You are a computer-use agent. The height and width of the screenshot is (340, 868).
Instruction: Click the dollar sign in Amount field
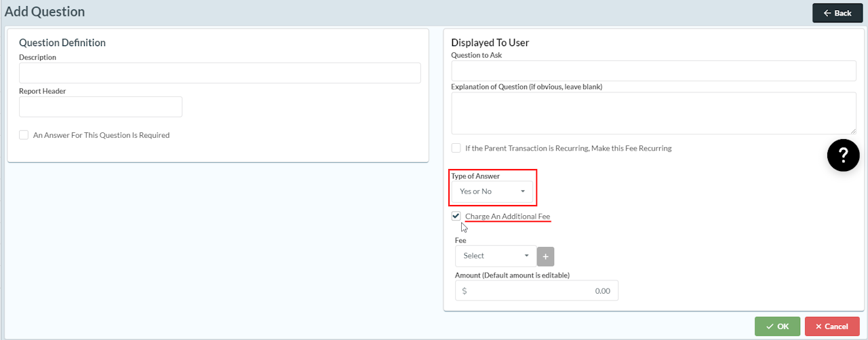(x=465, y=290)
